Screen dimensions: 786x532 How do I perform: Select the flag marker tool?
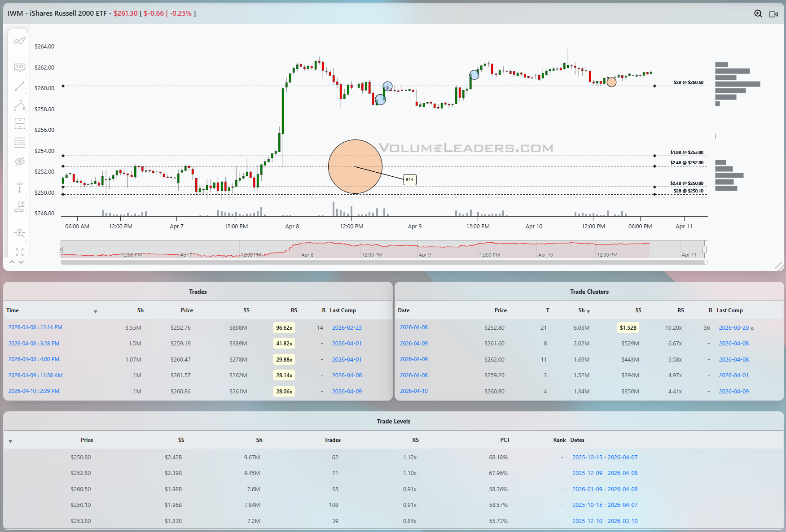(19, 207)
